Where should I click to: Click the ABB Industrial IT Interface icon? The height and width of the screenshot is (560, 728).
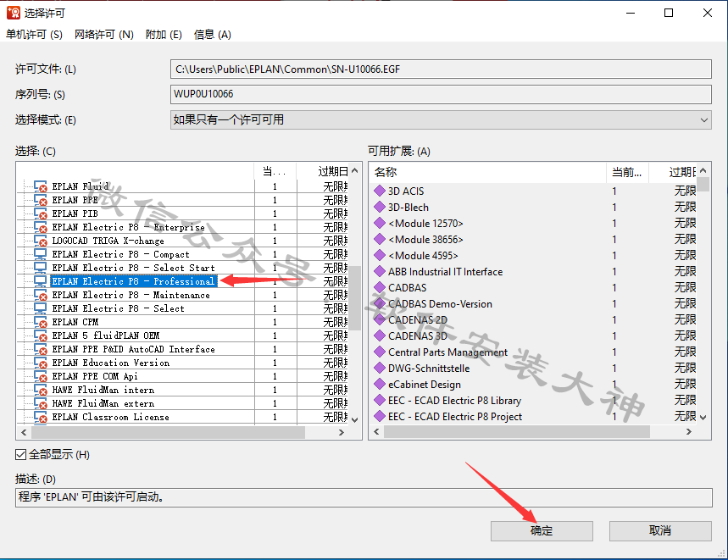click(380, 271)
